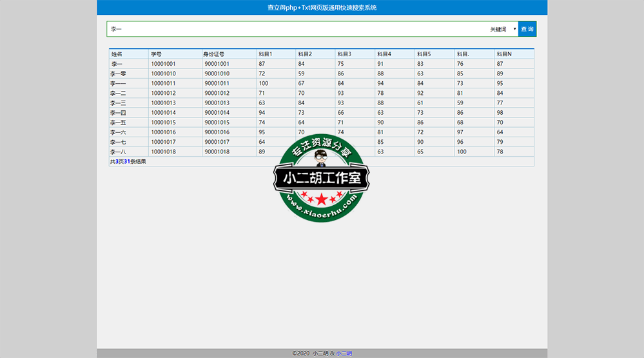Click the 科目N column header

504,54
